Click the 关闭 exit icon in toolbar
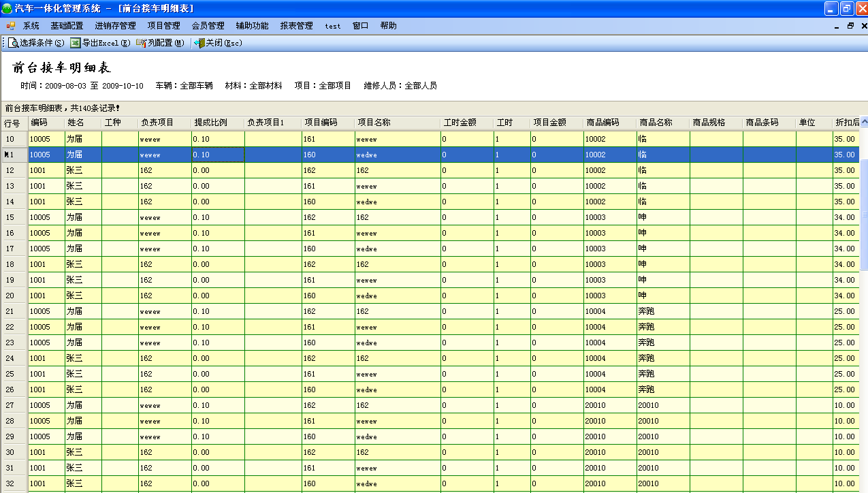868x493 pixels. pos(199,43)
